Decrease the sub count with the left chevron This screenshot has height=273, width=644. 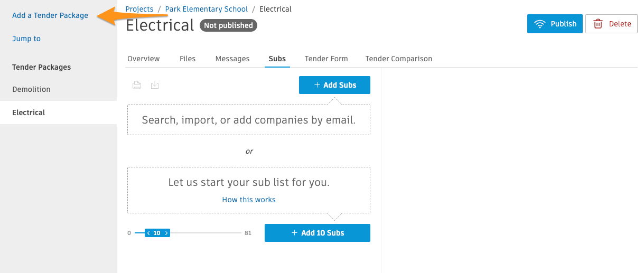point(148,233)
